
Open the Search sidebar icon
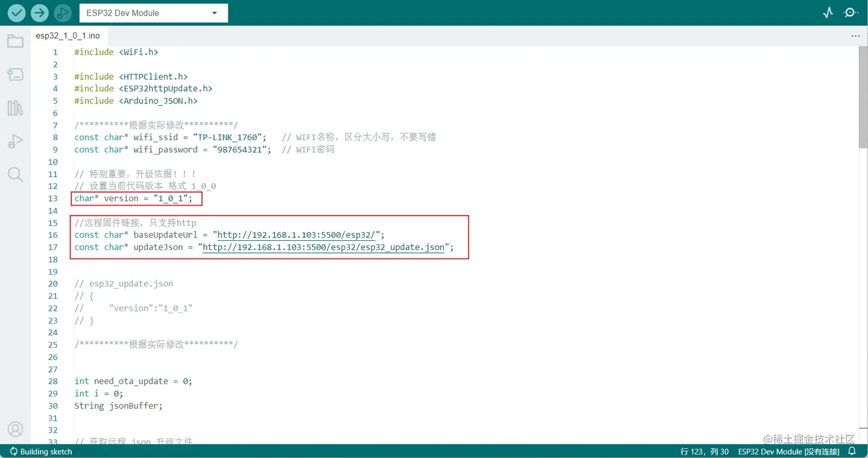(x=15, y=174)
